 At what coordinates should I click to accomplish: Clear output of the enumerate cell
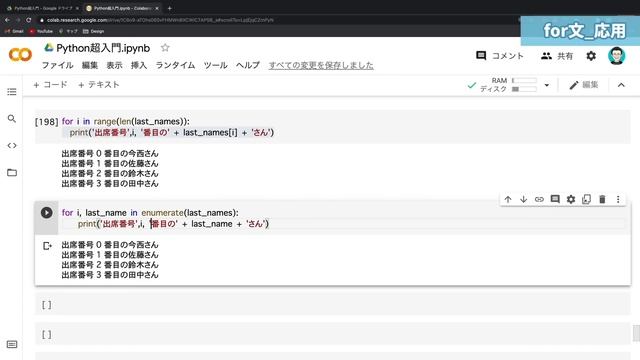click(47, 246)
